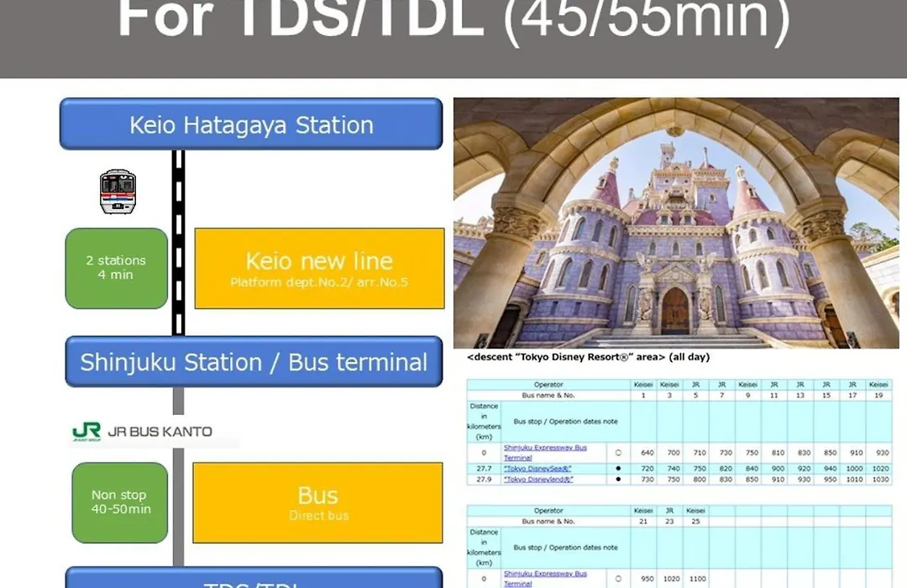Click the 1000 DisneySea arrival time

point(854,468)
